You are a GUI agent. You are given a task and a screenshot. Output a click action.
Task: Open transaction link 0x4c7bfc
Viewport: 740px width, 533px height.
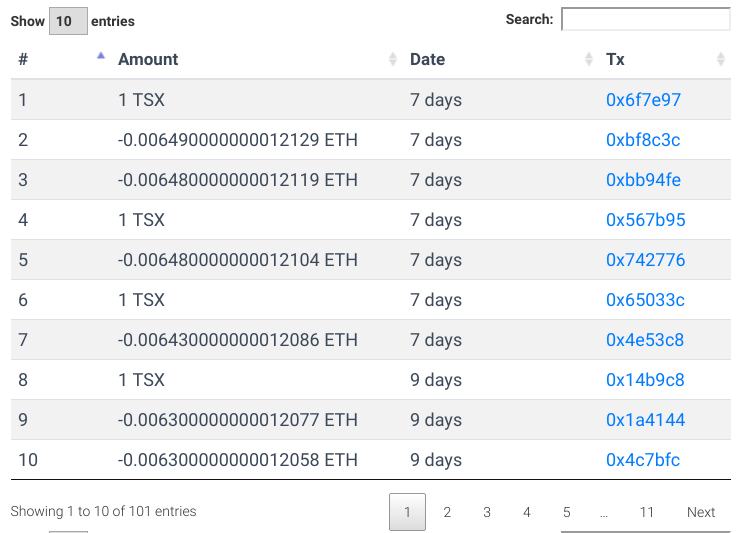pos(643,460)
